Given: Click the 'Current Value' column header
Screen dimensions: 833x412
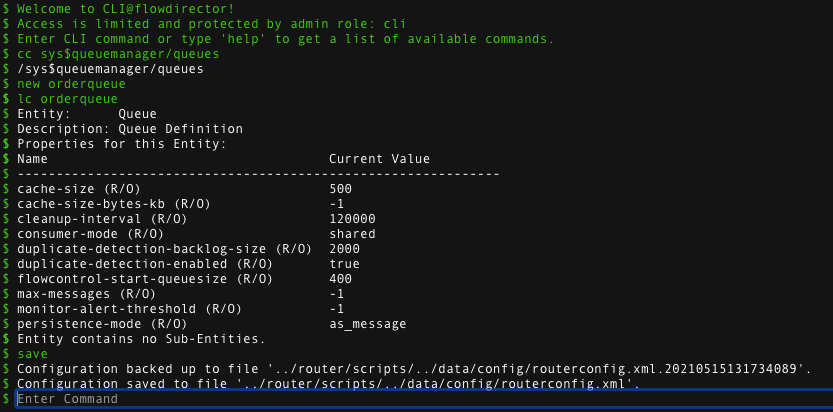Looking at the screenshot, I should point(379,159).
